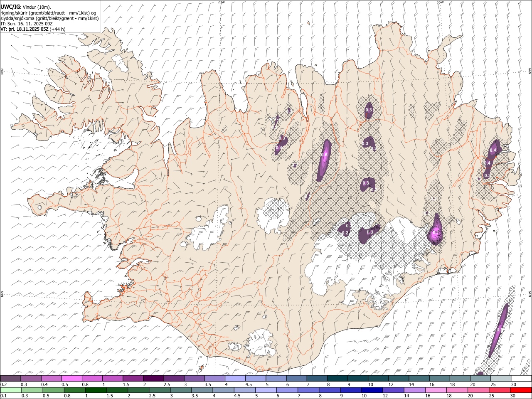
Task: Select the 4 light lavender upper legend swatch
Action: tap(235, 379)
